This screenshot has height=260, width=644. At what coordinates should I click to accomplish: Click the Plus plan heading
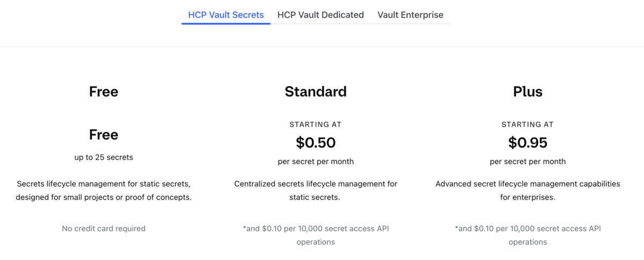tap(528, 92)
